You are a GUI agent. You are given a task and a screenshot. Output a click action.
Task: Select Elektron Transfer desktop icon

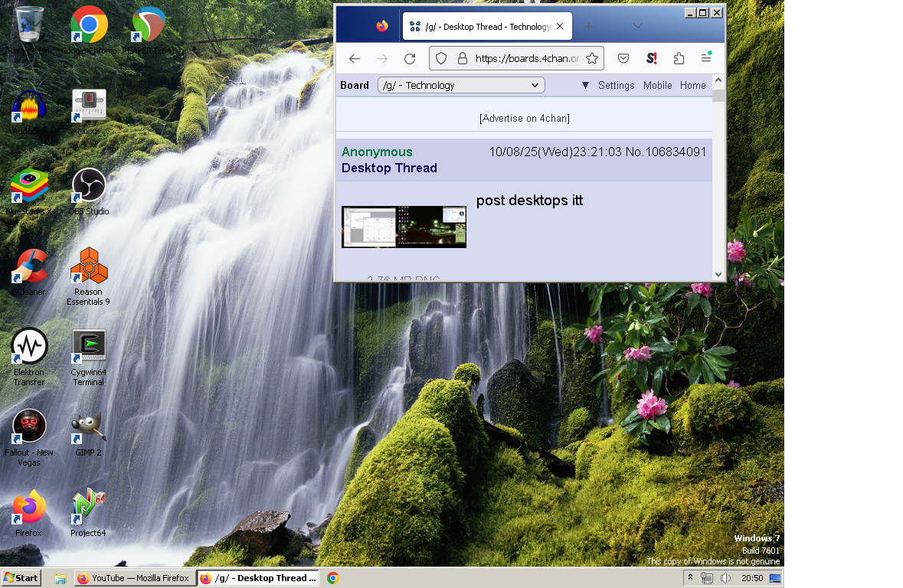pos(29,357)
